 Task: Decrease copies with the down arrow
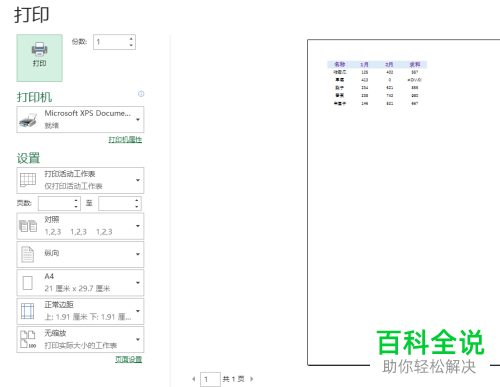tap(131, 45)
